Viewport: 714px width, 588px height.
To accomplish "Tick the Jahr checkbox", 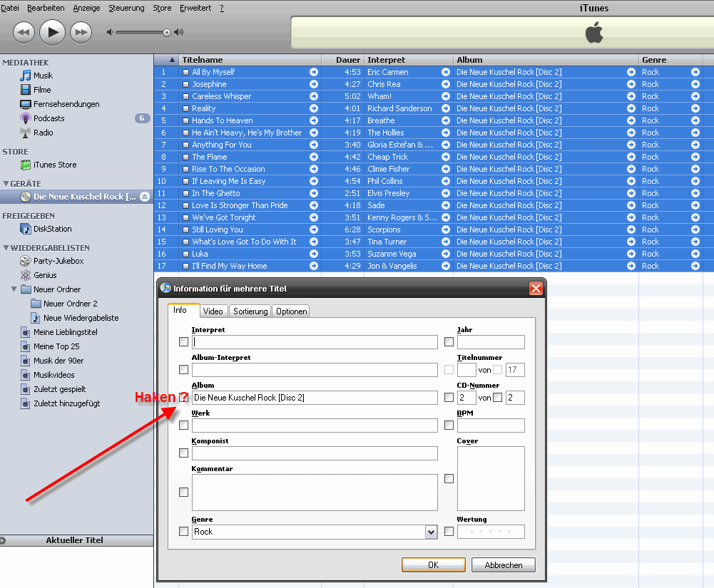I will pyautogui.click(x=449, y=342).
